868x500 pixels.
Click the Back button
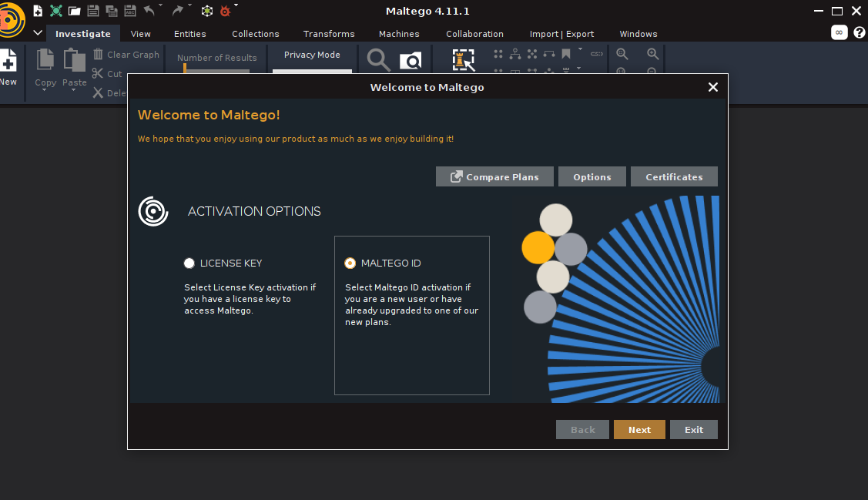point(582,430)
